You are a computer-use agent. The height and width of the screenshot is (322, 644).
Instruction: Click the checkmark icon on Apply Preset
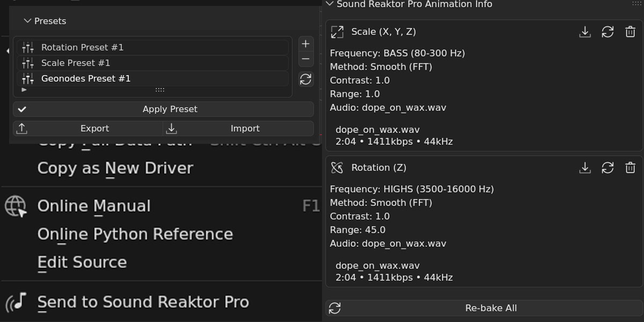22,109
